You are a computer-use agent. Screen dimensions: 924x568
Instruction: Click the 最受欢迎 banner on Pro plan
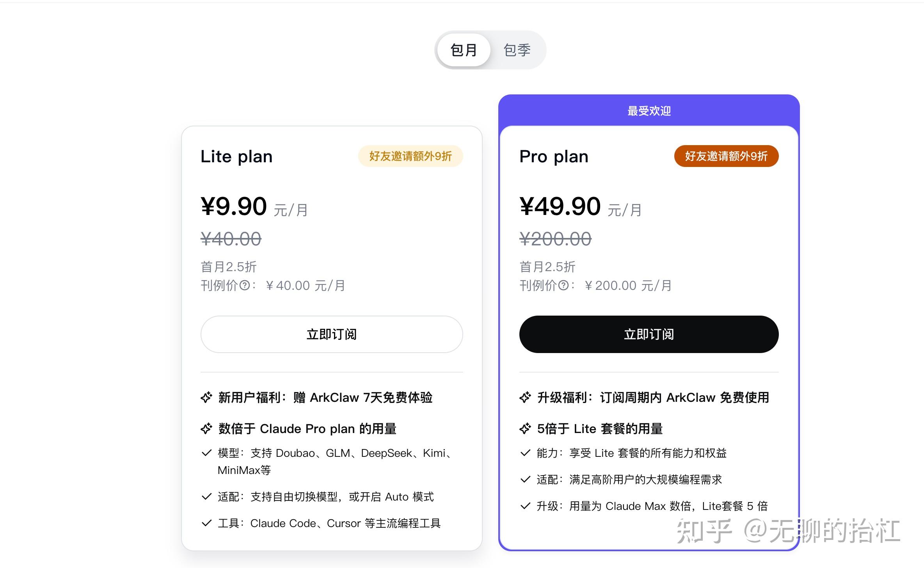tap(649, 111)
